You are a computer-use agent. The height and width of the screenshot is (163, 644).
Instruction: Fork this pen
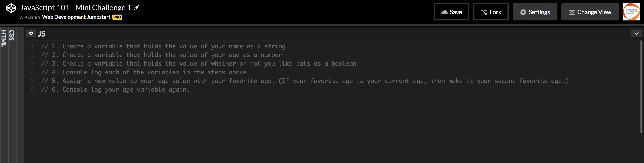491,12
